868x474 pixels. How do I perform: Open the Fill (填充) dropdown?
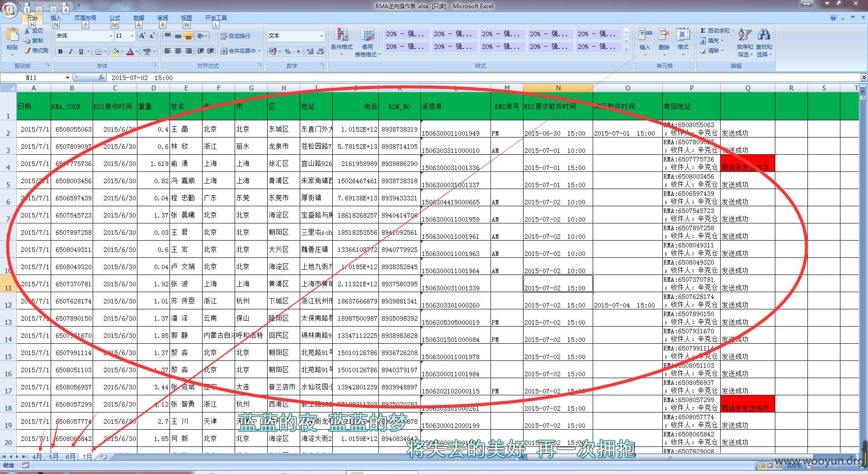coord(712,41)
